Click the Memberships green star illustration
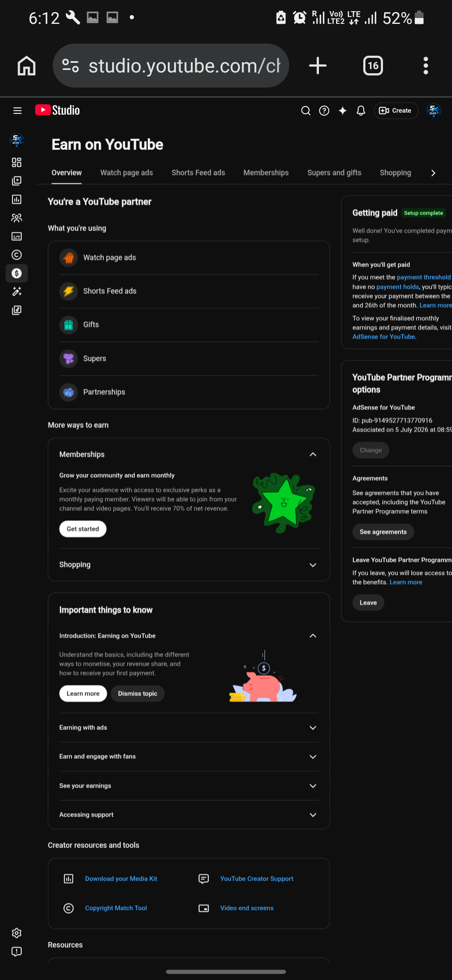The height and width of the screenshot is (980, 452). [283, 502]
